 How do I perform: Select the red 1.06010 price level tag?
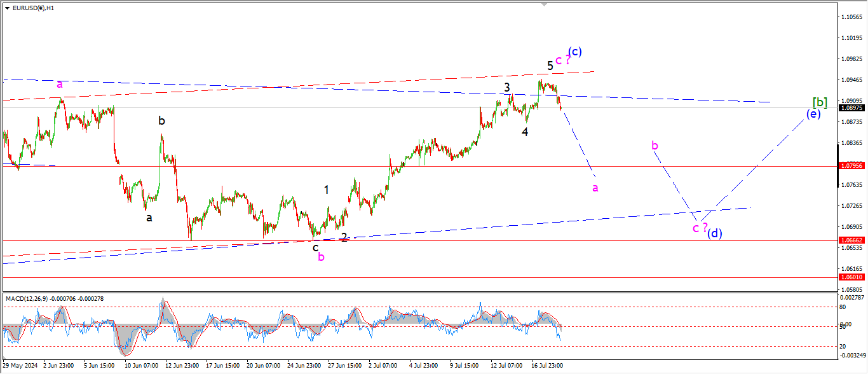point(851,277)
